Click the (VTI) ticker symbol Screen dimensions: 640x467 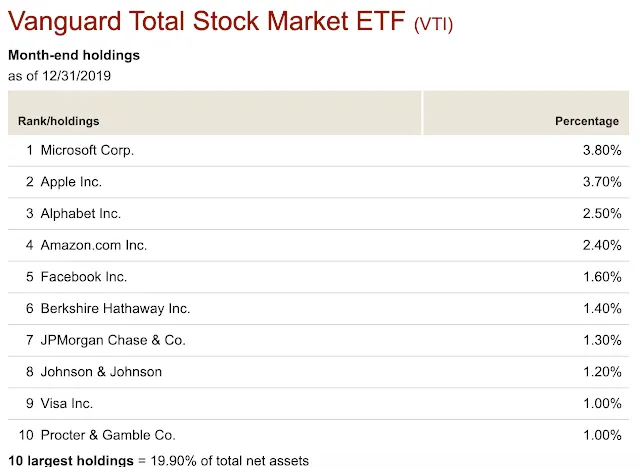[x=433, y=24]
